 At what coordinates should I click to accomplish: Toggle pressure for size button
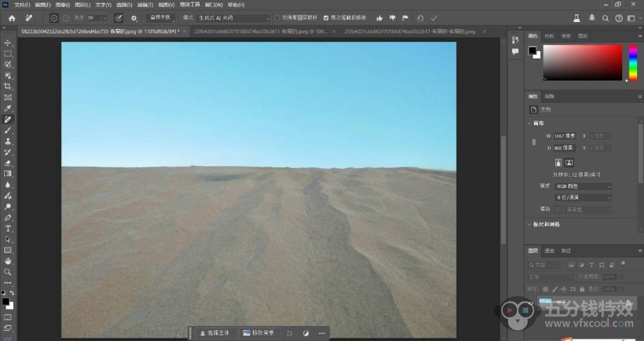click(119, 18)
